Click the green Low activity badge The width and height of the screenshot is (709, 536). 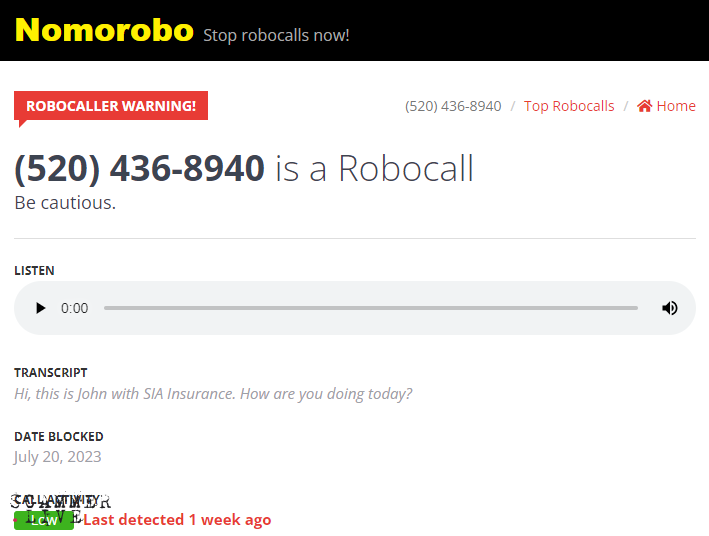click(44, 521)
